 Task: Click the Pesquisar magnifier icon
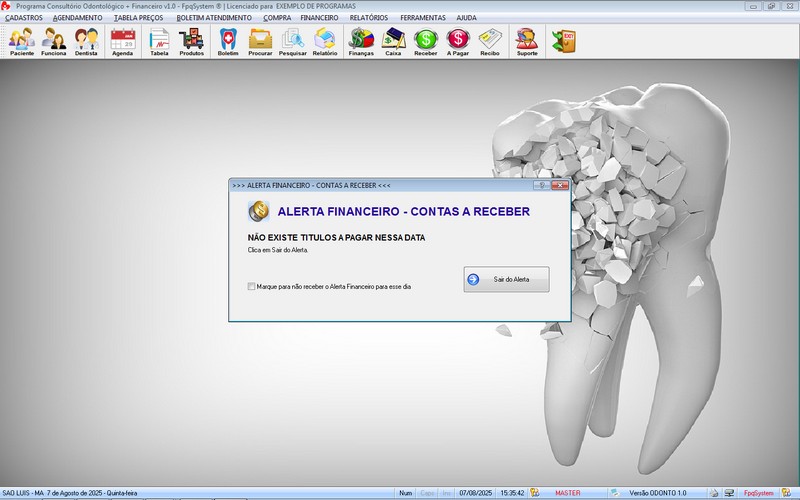pyautogui.click(x=292, y=42)
